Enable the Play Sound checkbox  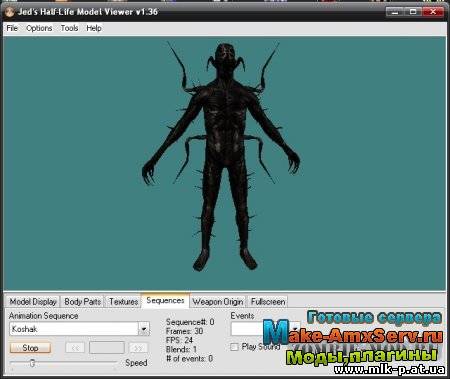[234, 347]
